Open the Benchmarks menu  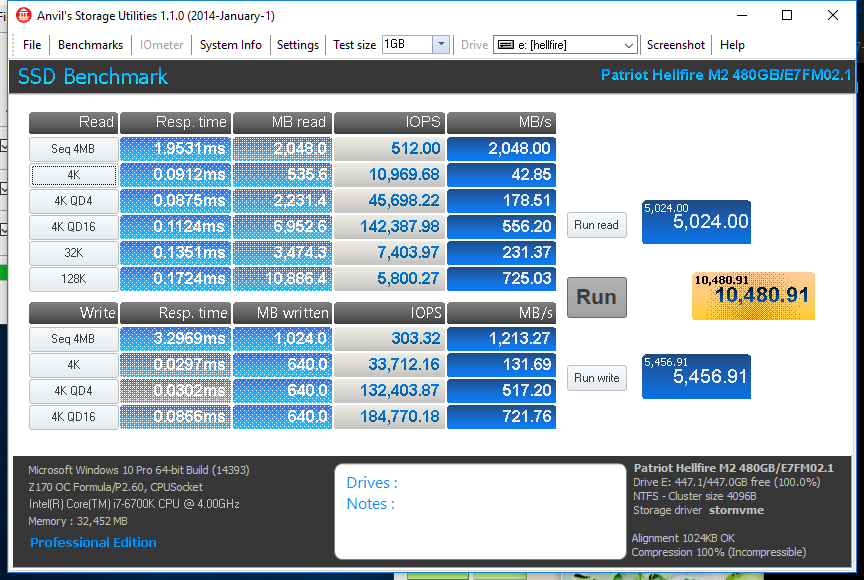pos(90,45)
